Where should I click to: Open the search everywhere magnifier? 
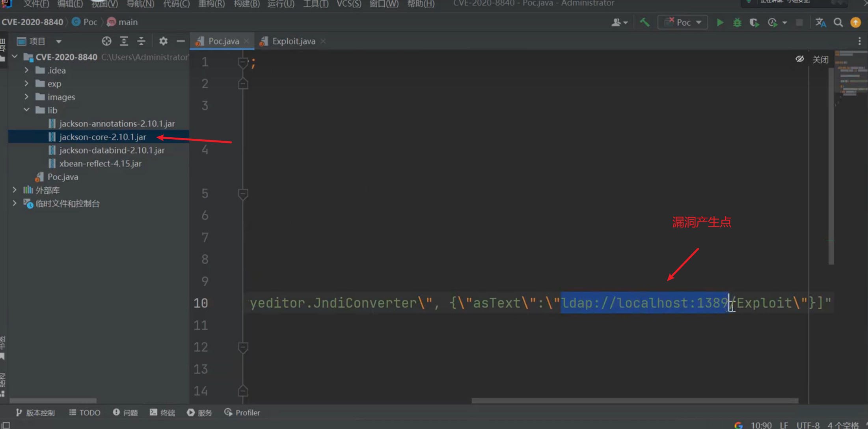pos(838,22)
